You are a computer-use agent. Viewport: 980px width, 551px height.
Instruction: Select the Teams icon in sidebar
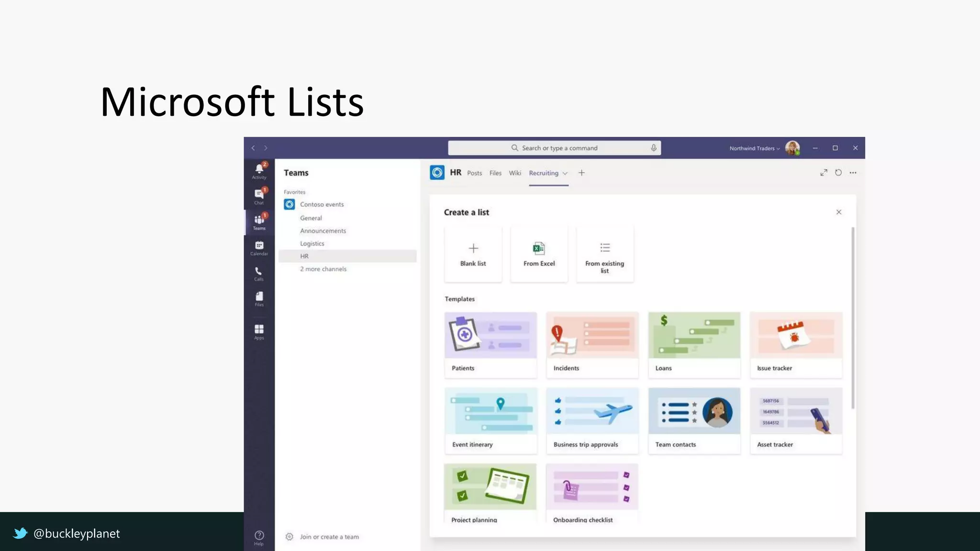pyautogui.click(x=259, y=222)
